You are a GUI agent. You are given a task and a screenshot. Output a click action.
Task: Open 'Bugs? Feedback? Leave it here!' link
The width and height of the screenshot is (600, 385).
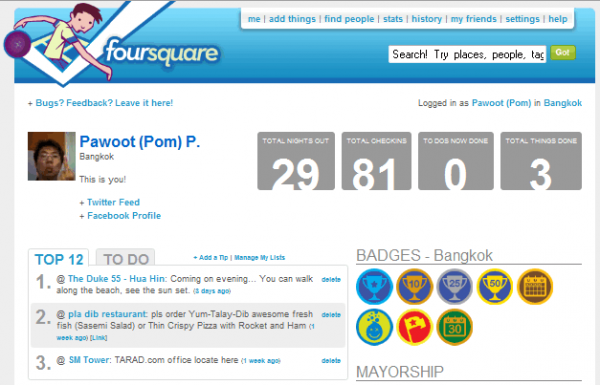click(104, 103)
